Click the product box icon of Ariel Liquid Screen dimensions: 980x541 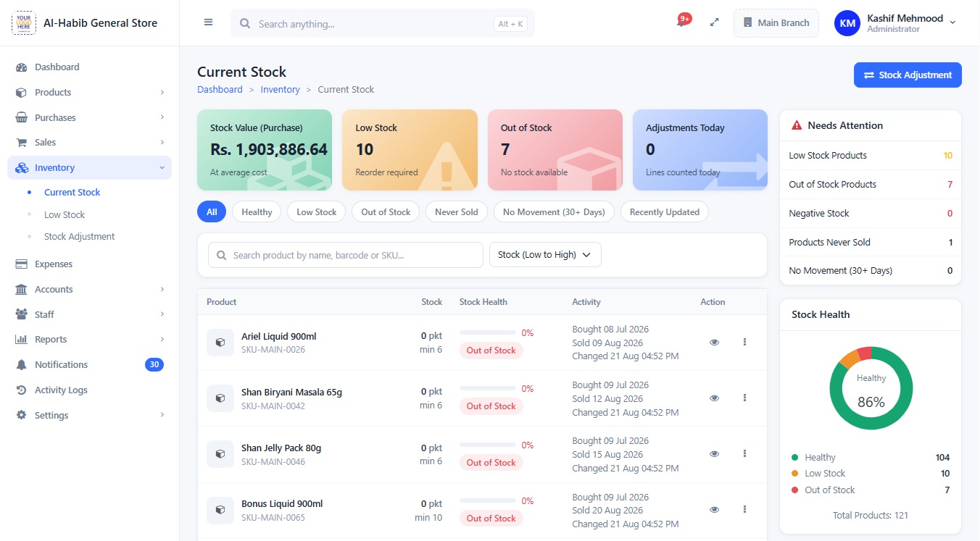(x=220, y=343)
